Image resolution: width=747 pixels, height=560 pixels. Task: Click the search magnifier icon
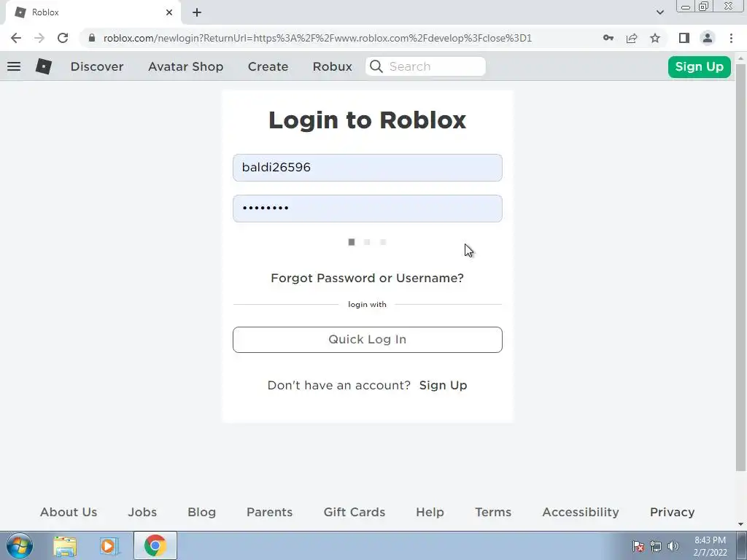pos(376,66)
